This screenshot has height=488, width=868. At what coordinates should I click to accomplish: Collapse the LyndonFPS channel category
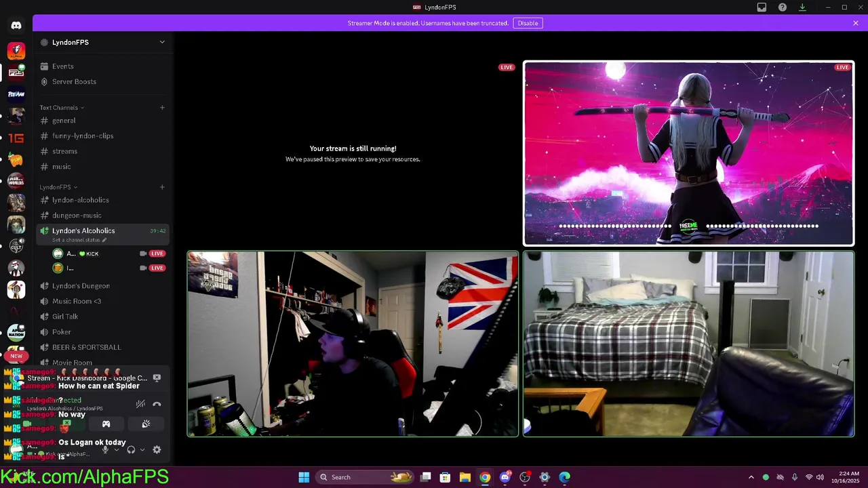[x=58, y=187]
